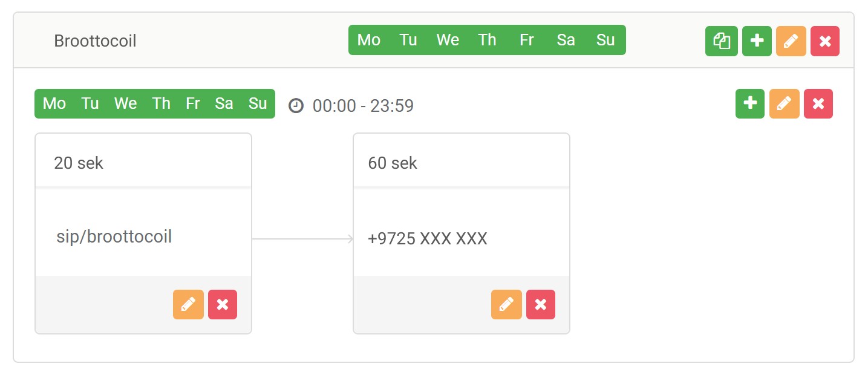
Task: Click the Broottocoil title text
Action: 95,41
